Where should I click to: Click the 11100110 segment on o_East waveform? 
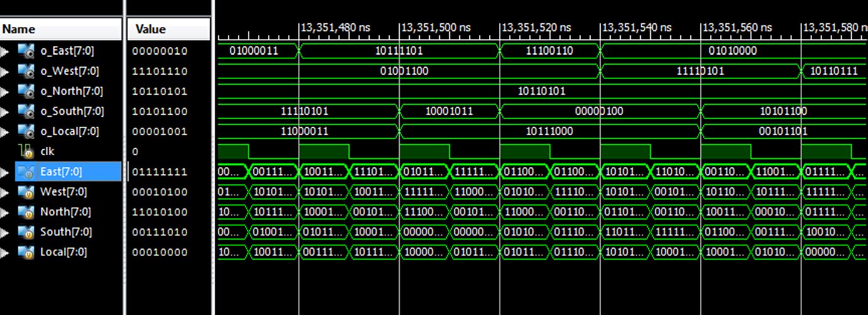(x=549, y=51)
